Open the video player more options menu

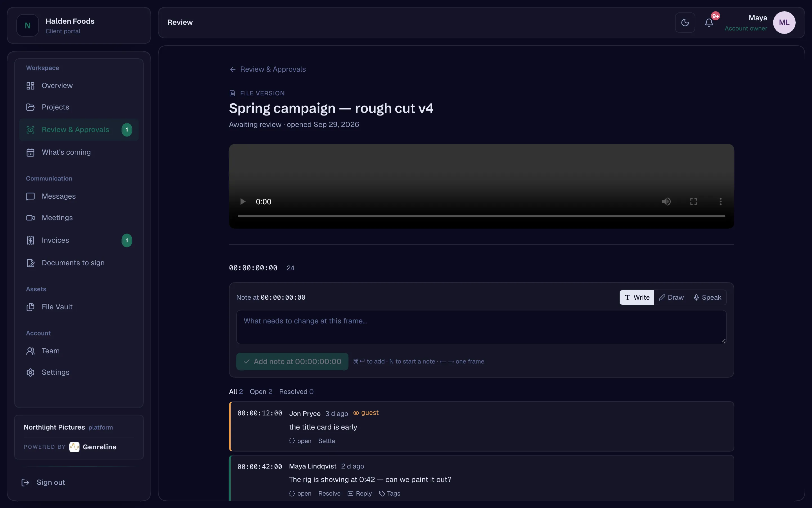(x=720, y=202)
